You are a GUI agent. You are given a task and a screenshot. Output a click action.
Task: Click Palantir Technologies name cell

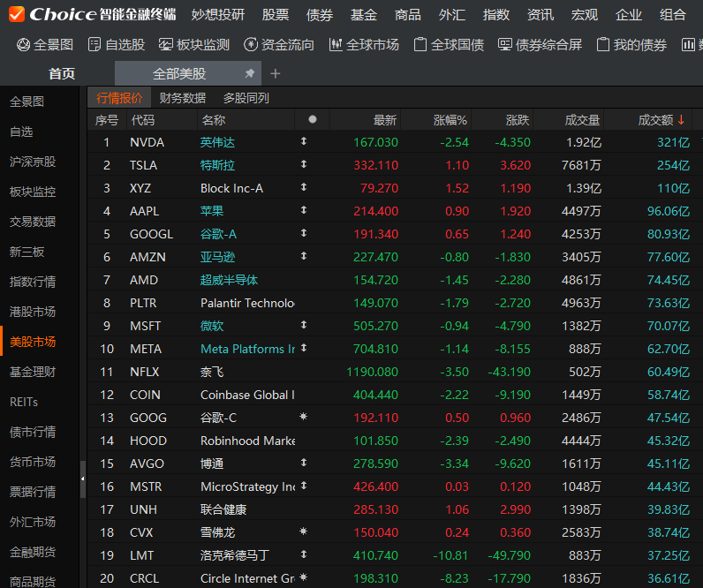coord(247,303)
